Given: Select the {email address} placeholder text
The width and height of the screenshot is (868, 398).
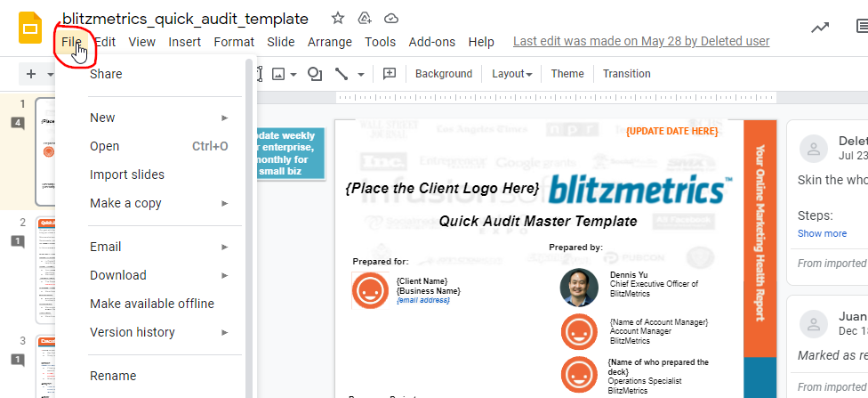Looking at the screenshot, I should pyautogui.click(x=423, y=300).
